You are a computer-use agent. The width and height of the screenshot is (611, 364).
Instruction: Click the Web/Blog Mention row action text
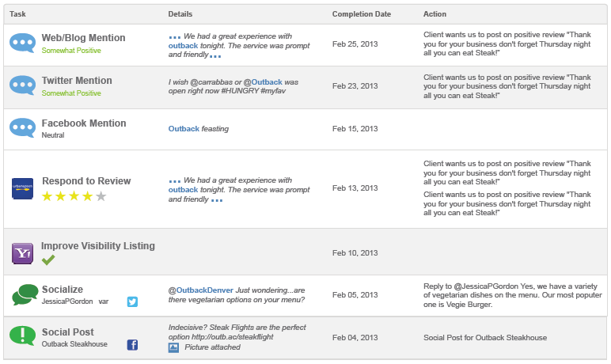(x=507, y=44)
